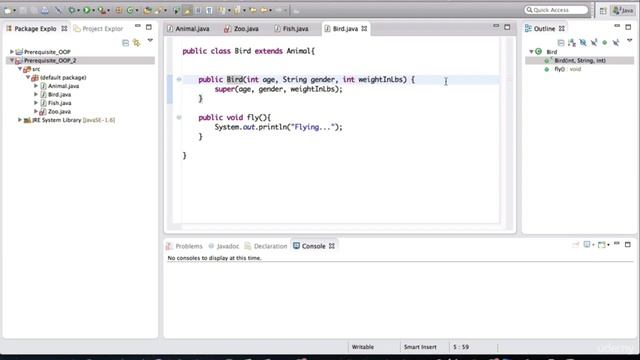Open Run button dropdown arrow
This screenshot has height=360, width=640.
coord(93,11)
